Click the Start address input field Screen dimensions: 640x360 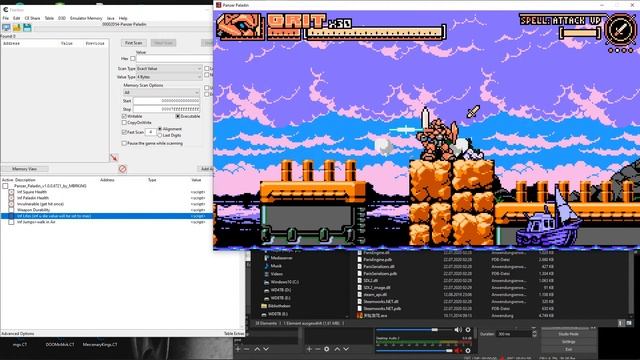pos(167,101)
